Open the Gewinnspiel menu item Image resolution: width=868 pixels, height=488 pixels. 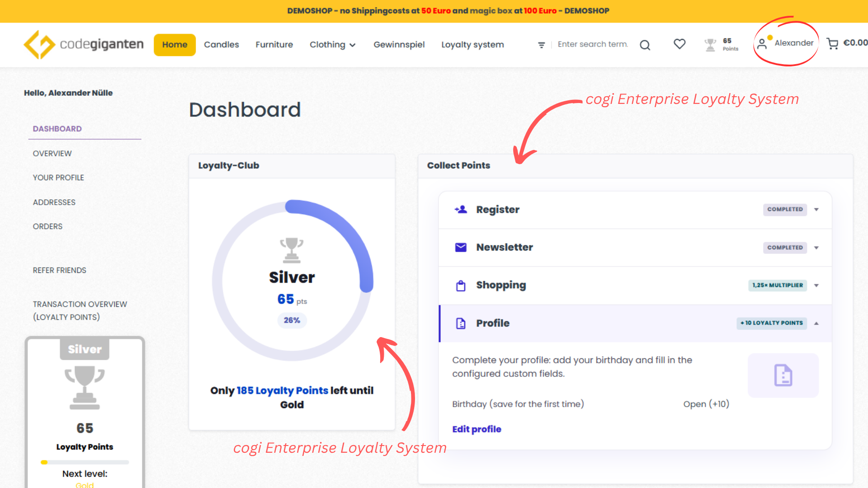click(399, 44)
